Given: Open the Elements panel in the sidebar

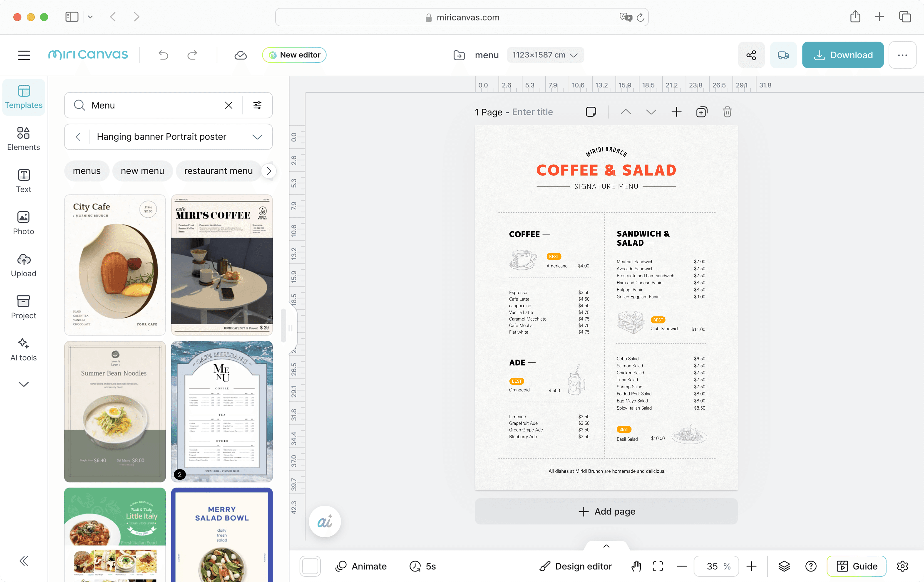Looking at the screenshot, I should [x=23, y=138].
